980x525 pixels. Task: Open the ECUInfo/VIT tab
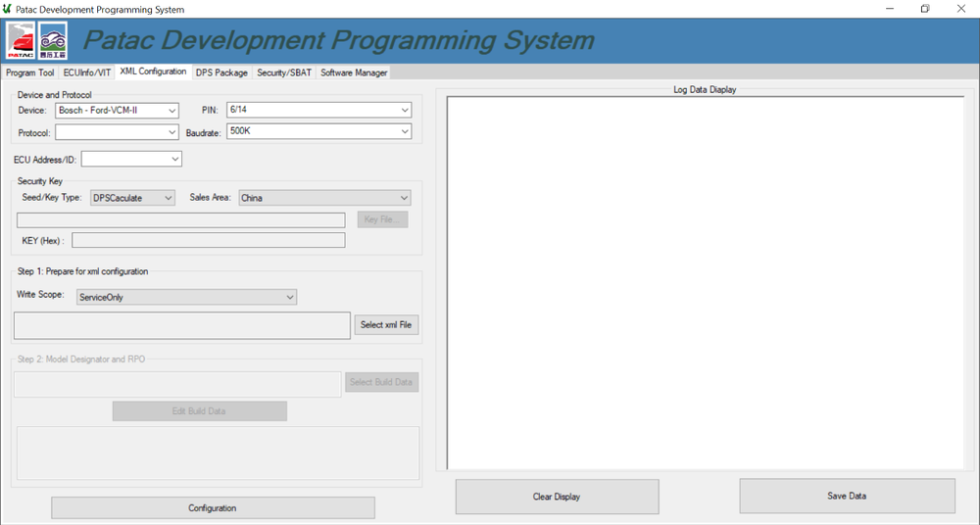[x=87, y=72]
